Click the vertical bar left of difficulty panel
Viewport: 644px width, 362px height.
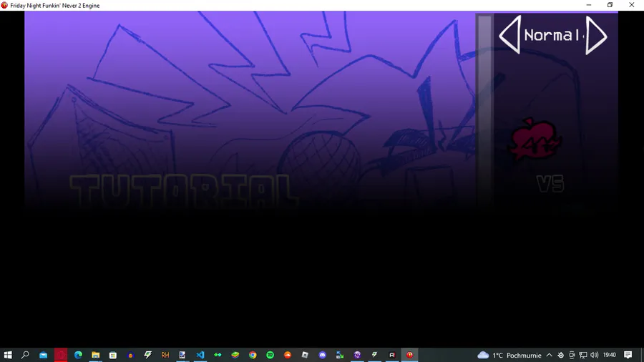484,109
